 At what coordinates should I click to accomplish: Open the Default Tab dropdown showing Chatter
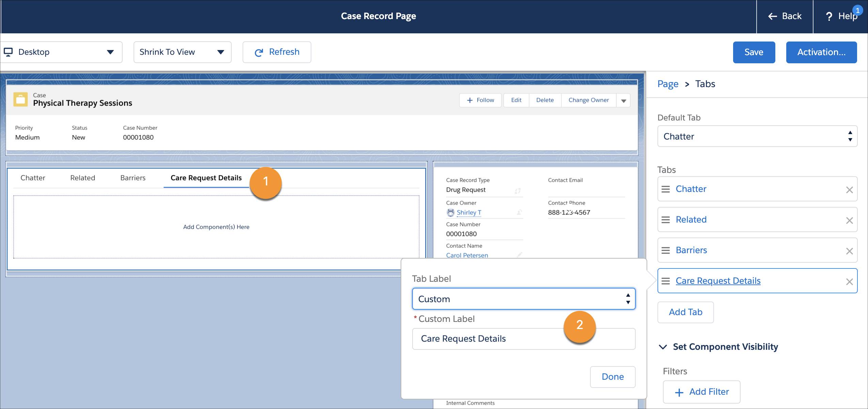tap(757, 136)
